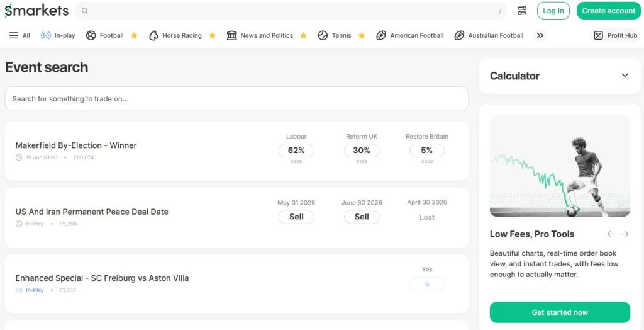Click the Create account button
Image resolution: width=644 pixels, height=330 pixels.
pyautogui.click(x=608, y=11)
